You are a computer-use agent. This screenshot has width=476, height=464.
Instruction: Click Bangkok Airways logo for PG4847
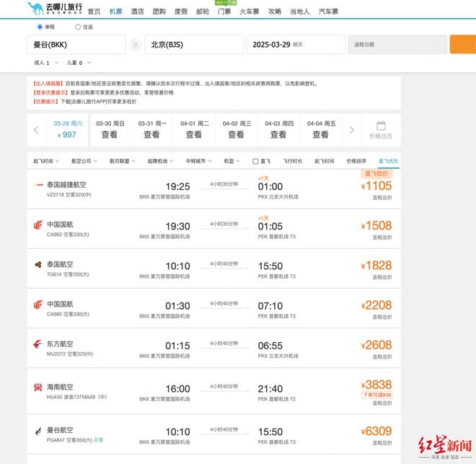[x=38, y=430]
